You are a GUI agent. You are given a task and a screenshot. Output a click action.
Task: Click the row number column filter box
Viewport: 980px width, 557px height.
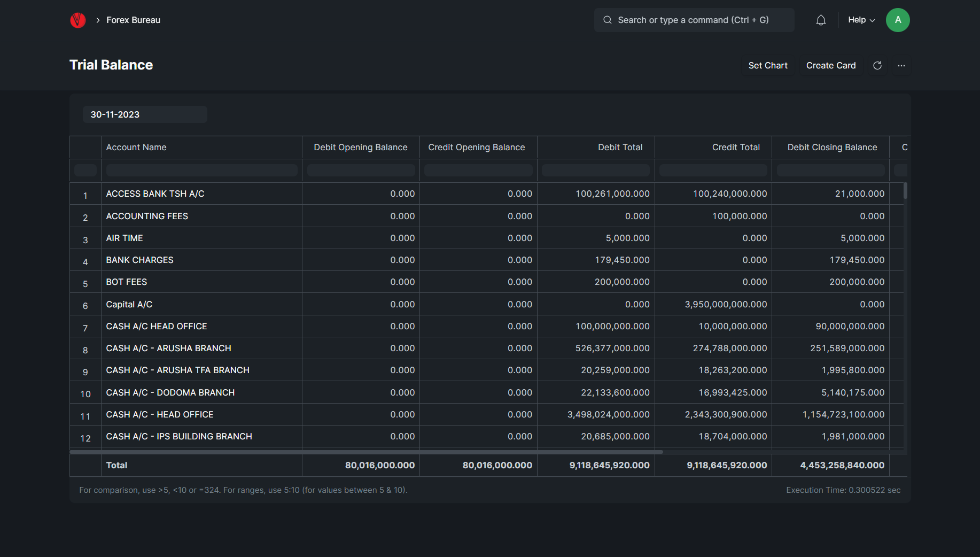point(85,170)
